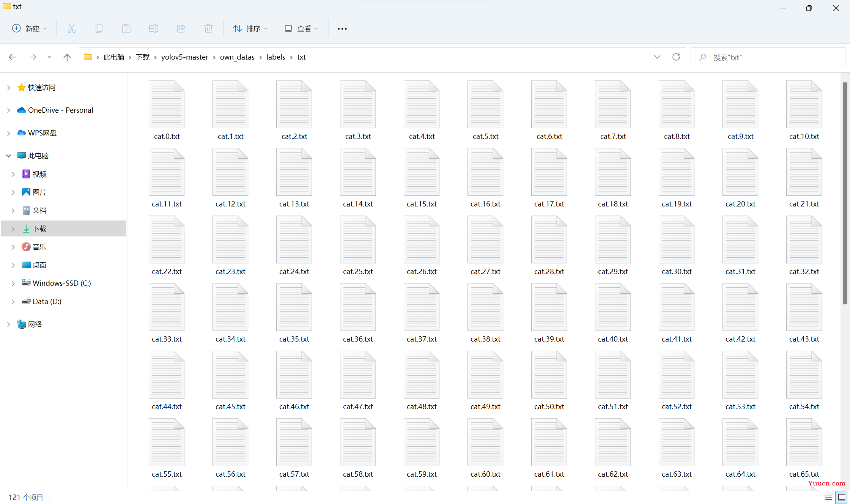Select the cat.27.txt file icon

coord(485,239)
